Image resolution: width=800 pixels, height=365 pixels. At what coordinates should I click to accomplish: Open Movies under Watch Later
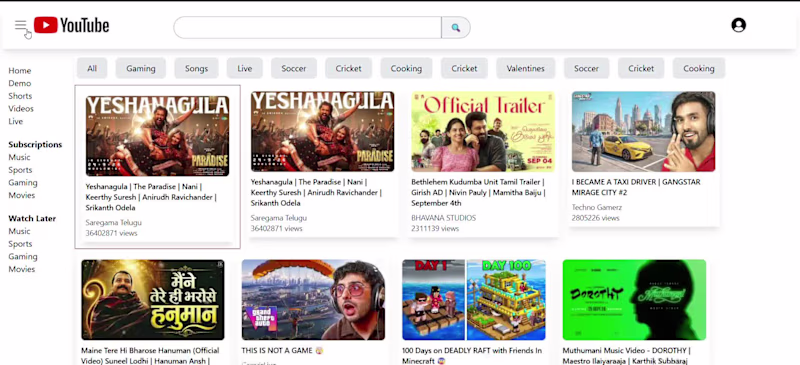pyautogui.click(x=21, y=270)
